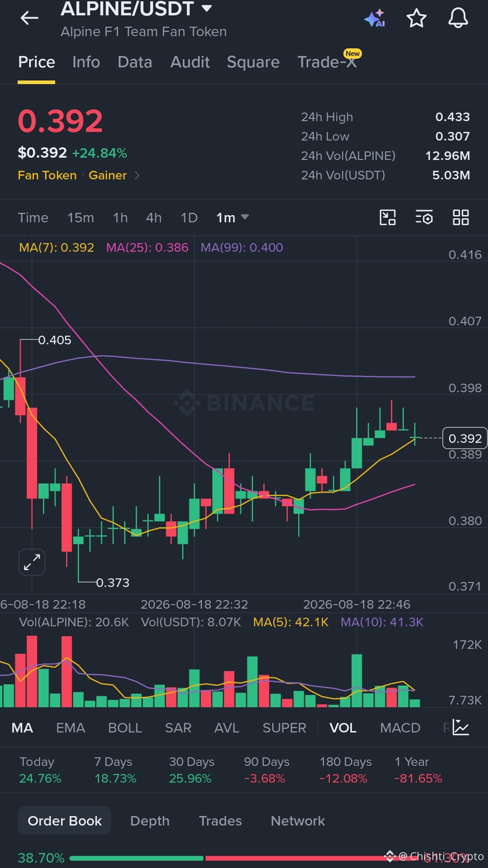Tap the MA(7): 0.392 legend
The height and width of the screenshot is (868, 488).
pos(56,247)
